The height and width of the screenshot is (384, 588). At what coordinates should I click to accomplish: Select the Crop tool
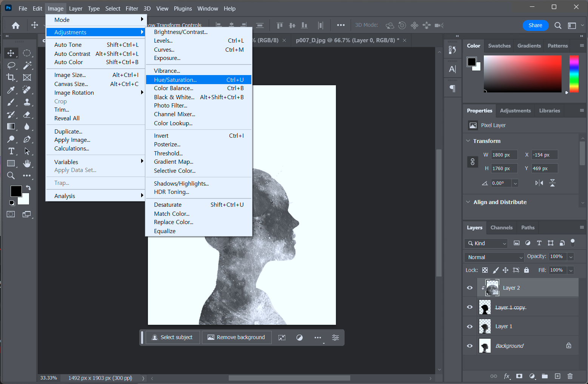pos(11,77)
